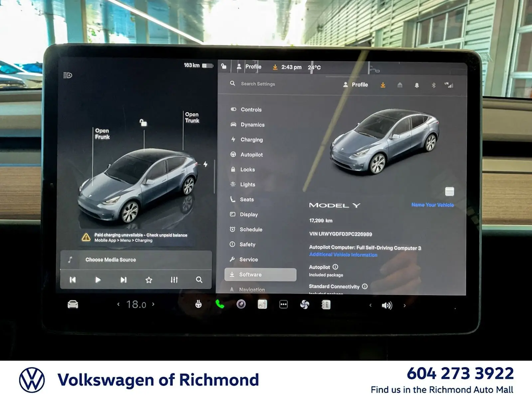The width and height of the screenshot is (532, 399).
Task: Search media with magnifier icon
Action: (x=199, y=280)
